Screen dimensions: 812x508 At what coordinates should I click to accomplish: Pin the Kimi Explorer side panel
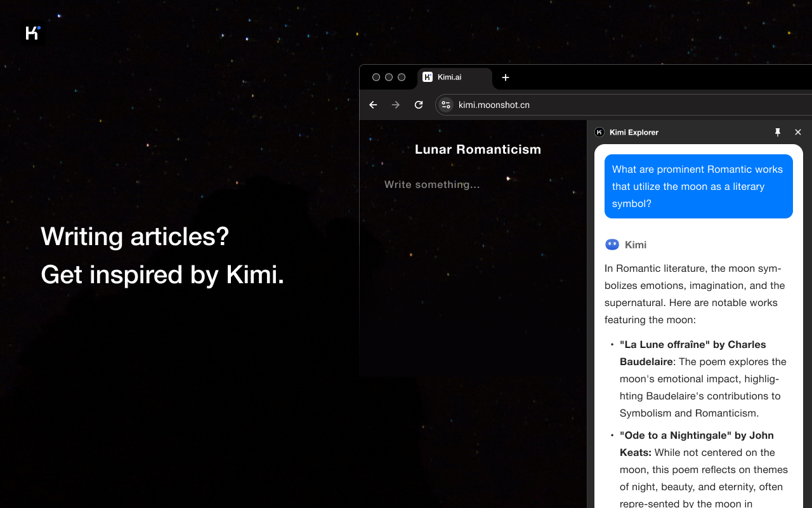click(778, 132)
